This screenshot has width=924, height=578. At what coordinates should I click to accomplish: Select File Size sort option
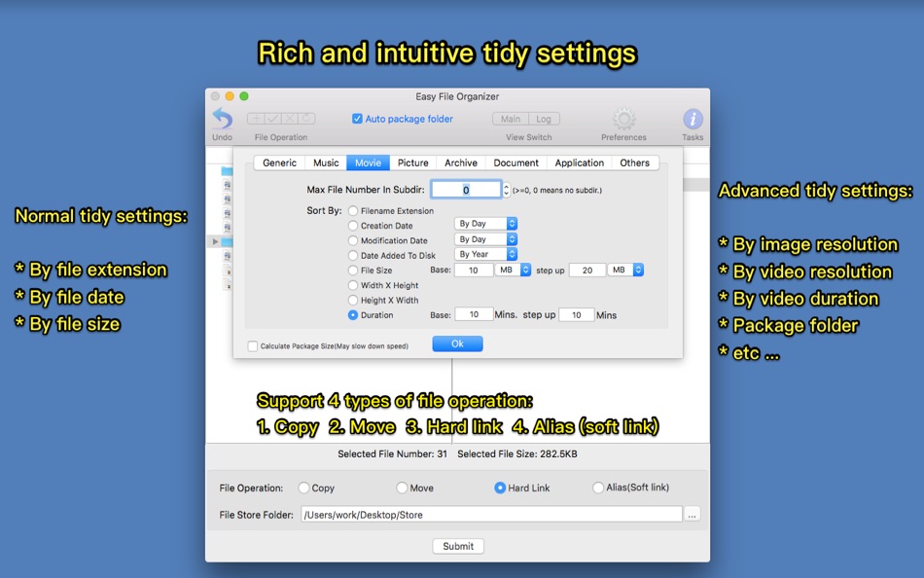[x=352, y=271]
